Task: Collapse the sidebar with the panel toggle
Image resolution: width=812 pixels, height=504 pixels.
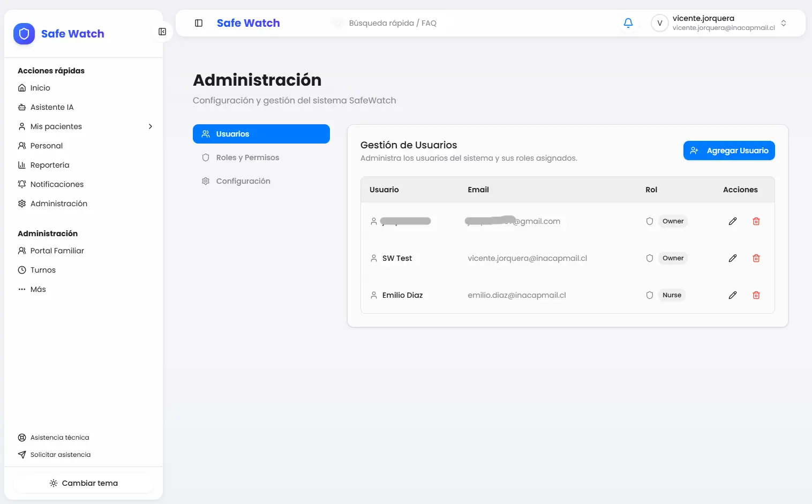Action: [162, 32]
